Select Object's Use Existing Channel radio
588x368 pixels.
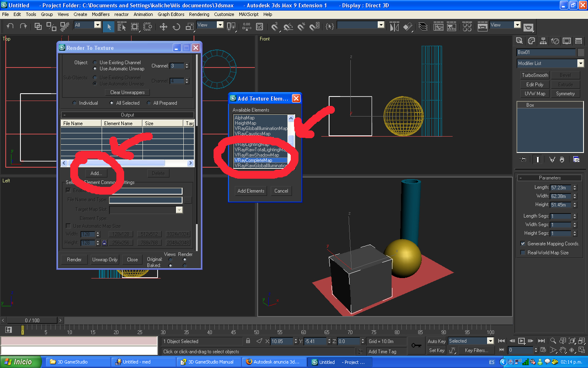coord(95,63)
